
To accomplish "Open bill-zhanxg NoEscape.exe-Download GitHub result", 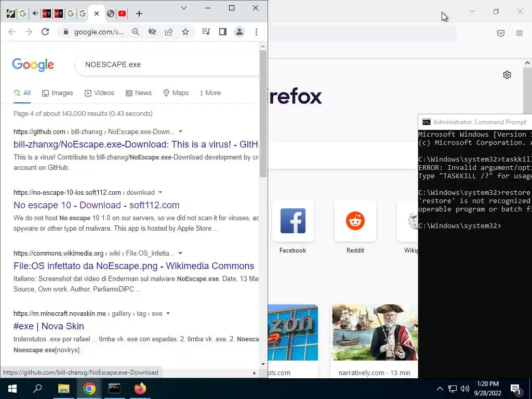I will click(x=136, y=144).
